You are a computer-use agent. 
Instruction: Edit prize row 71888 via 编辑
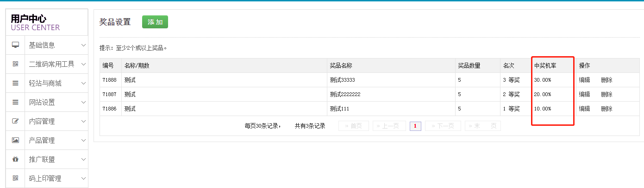coord(584,80)
